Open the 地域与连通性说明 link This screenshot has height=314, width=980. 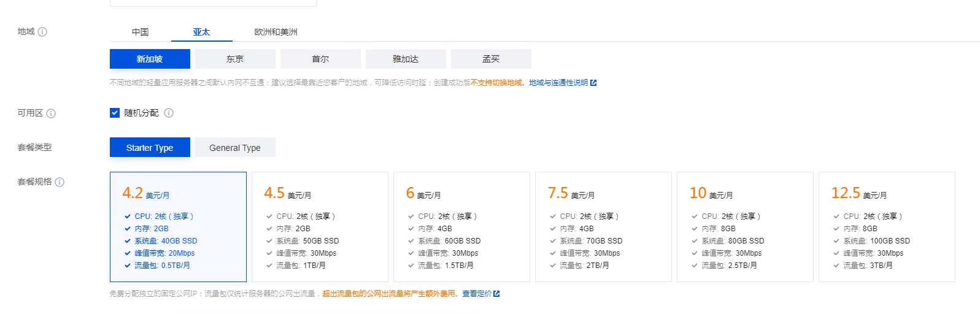tap(558, 83)
